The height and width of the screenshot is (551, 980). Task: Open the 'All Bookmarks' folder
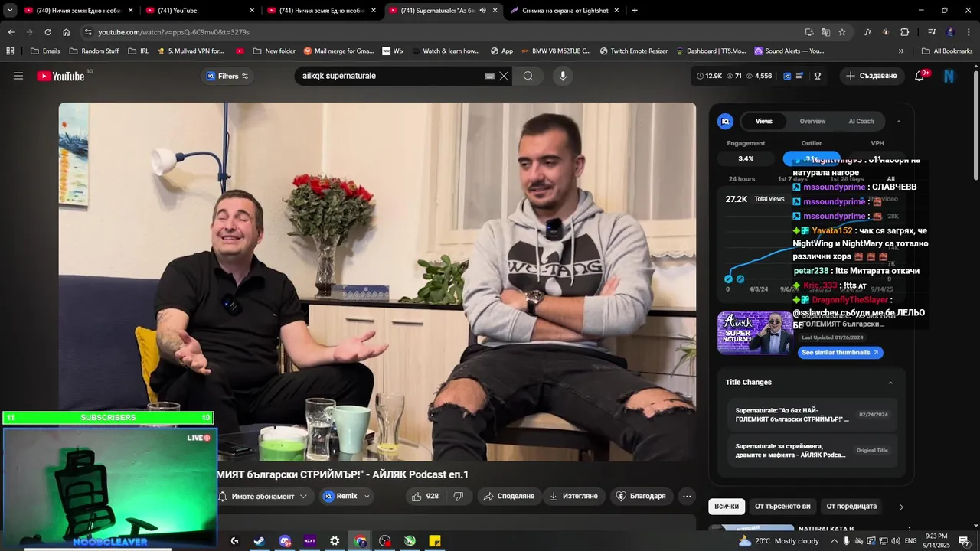(947, 51)
